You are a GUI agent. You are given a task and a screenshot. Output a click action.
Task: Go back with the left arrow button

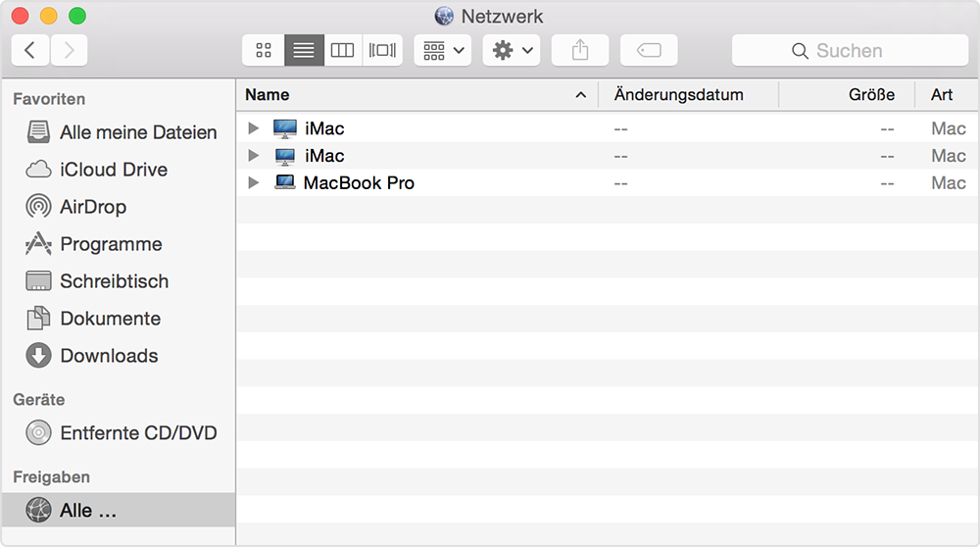point(30,50)
